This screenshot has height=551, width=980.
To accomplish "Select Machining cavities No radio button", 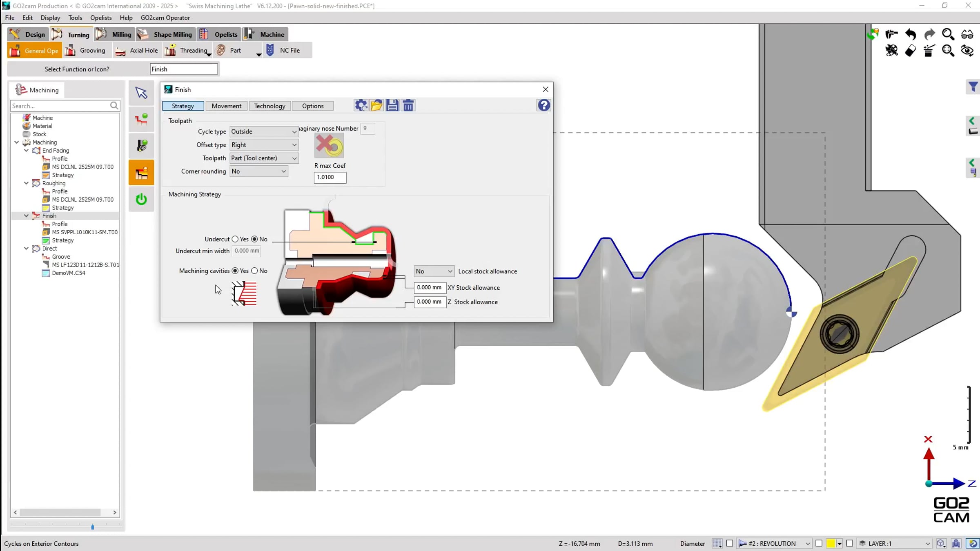I will tap(254, 271).
